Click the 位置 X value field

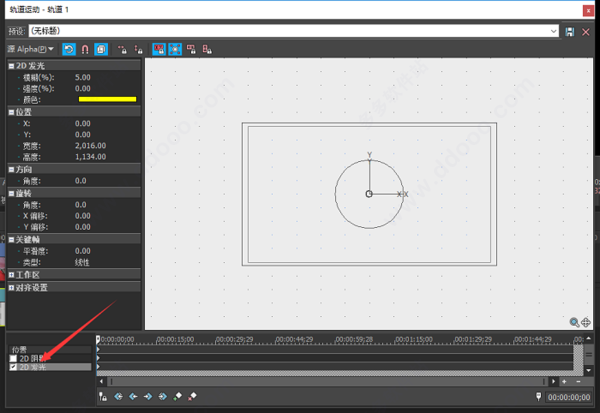click(83, 123)
